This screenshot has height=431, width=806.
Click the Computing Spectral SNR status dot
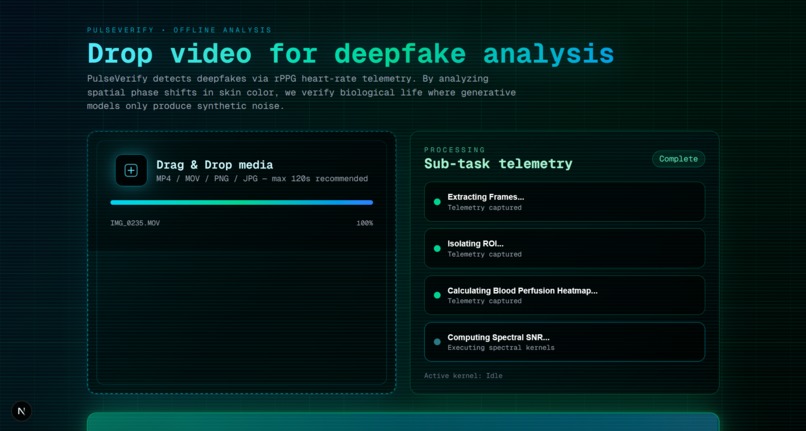tap(437, 342)
